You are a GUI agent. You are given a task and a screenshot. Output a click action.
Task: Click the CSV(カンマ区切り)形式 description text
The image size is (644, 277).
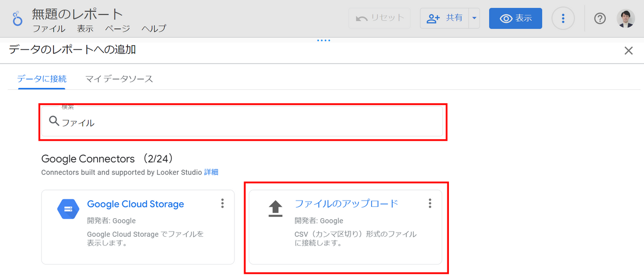[356, 238]
